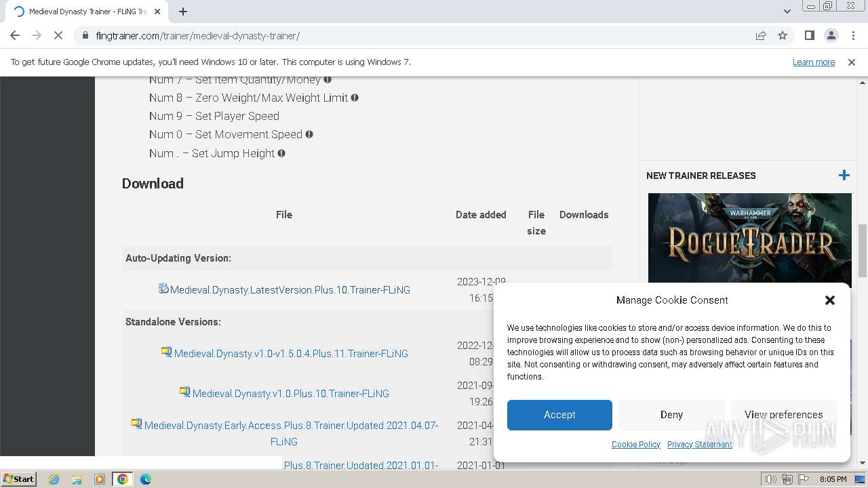Close the Manage Cookie Consent dialog
868x488 pixels.
(x=829, y=300)
